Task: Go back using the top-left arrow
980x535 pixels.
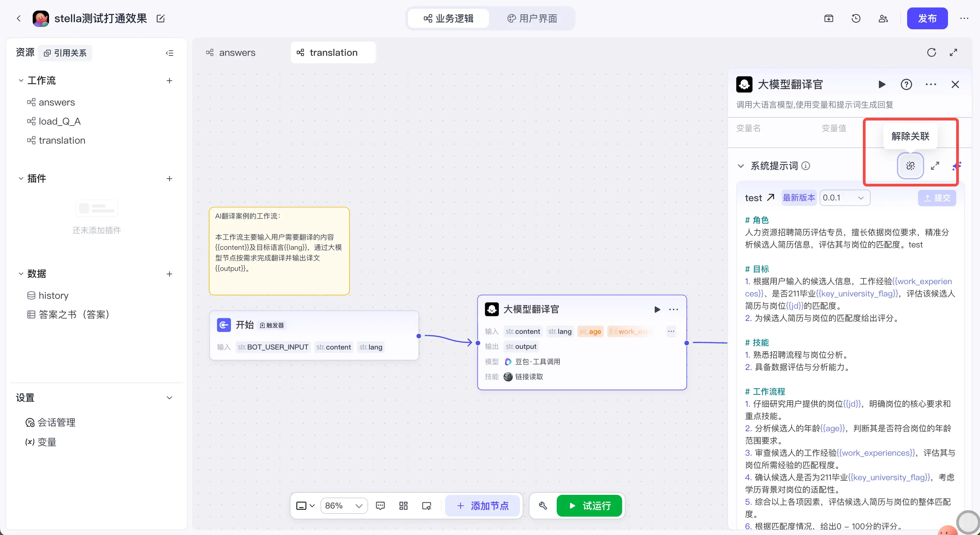Action: pyautogui.click(x=19, y=18)
